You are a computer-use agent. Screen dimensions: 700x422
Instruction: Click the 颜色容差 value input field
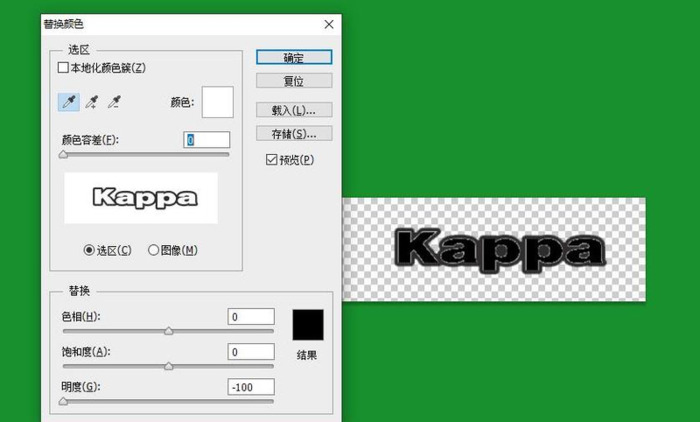click(x=207, y=140)
